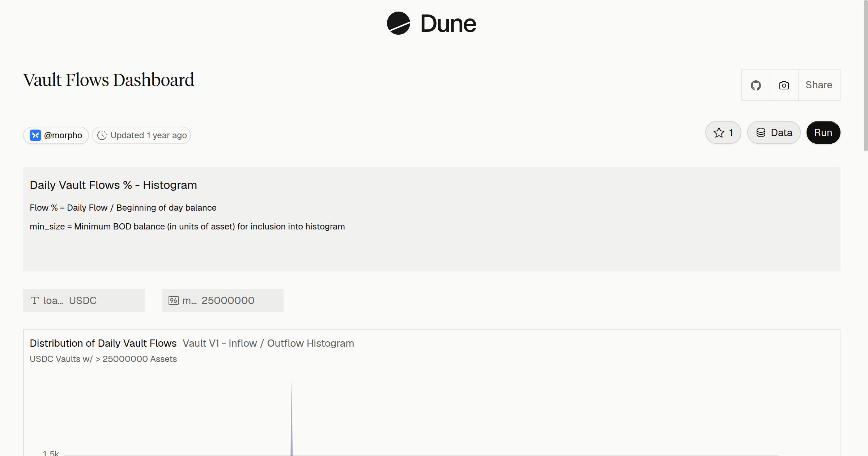The image size is (868, 456).
Task: Click the morpho butterfly avatar icon
Action: 35,135
